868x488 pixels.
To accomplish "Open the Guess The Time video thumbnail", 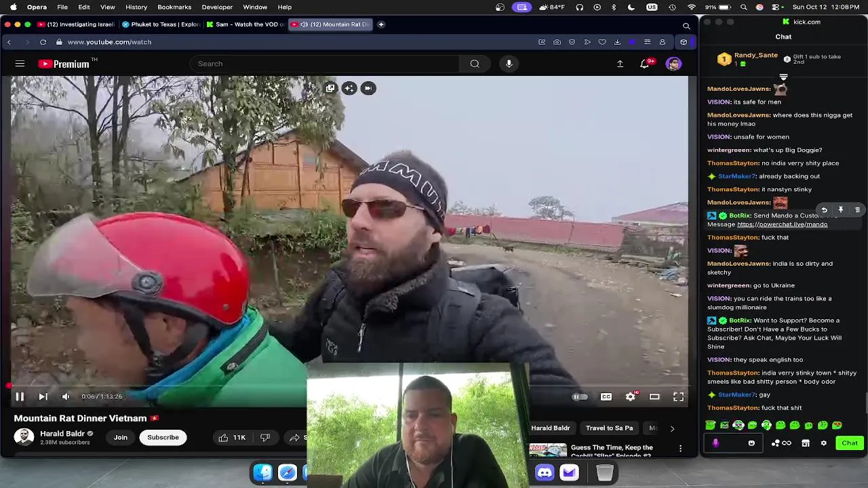I will [548, 450].
